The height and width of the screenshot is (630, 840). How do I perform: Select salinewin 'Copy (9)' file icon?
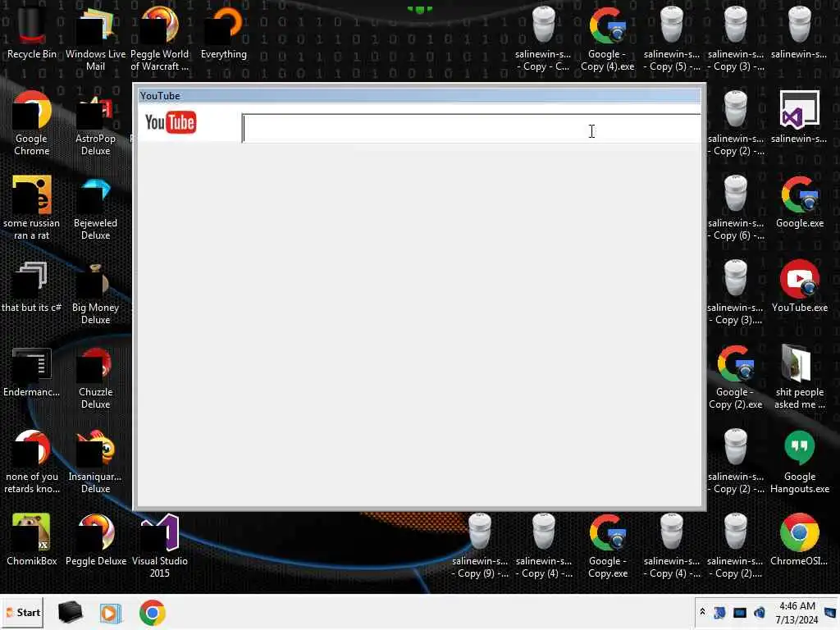click(x=479, y=545)
